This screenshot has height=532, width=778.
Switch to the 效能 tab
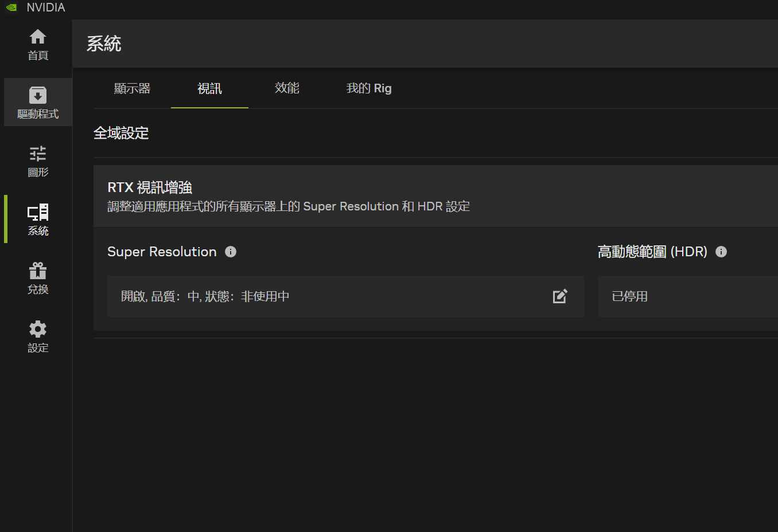pos(287,88)
